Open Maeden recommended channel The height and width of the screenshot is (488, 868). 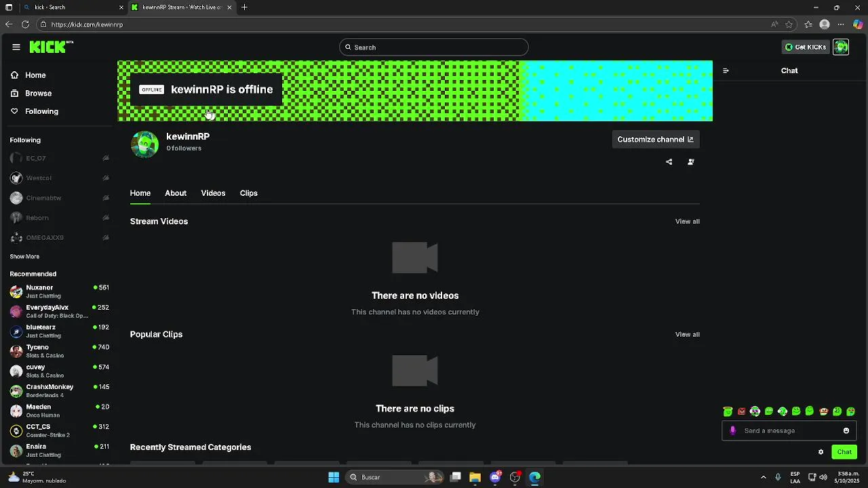(60, 411)
